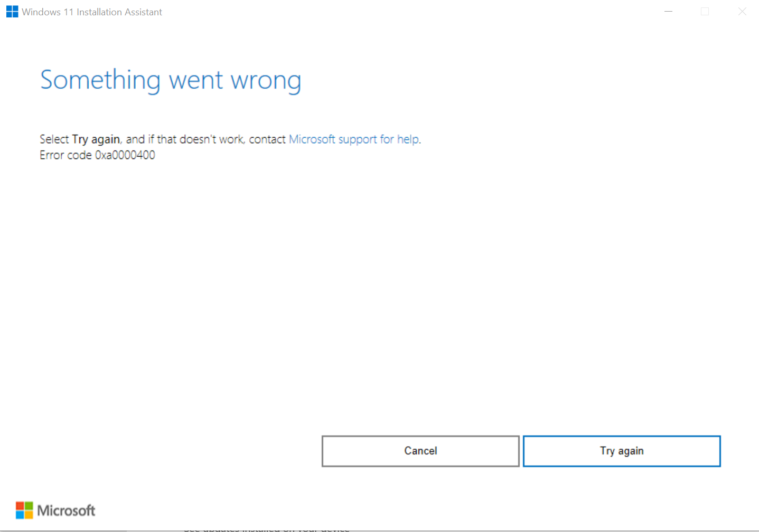Click the Try again button
Image resolution: width=759 pixels, height=532 pixels.
(622, 451)
